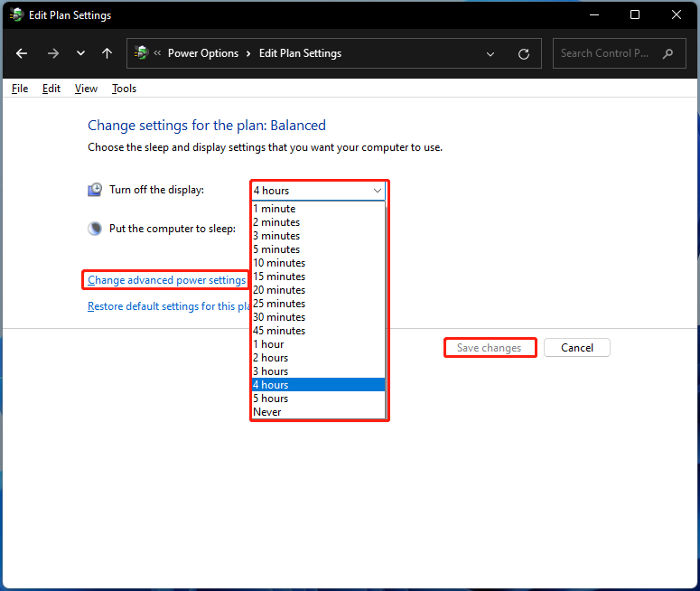The width and height of the screenshot is (700, 591).
Task: Refresh the Control Panel page
Action: pyautogui.click(x=524, y=54)
